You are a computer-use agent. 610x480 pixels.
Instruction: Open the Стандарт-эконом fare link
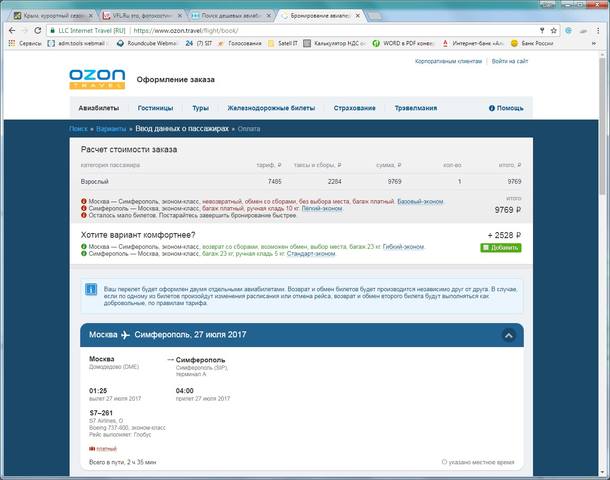coord(311,254)
